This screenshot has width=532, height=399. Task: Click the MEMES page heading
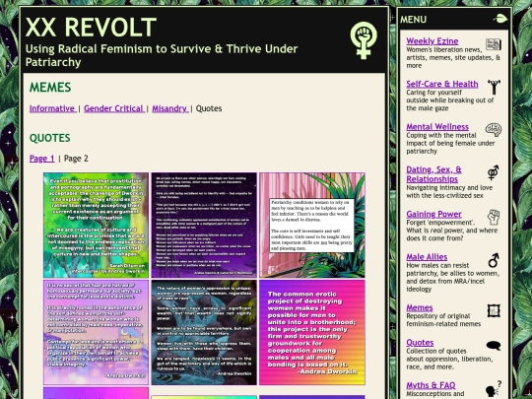point(50,88)
